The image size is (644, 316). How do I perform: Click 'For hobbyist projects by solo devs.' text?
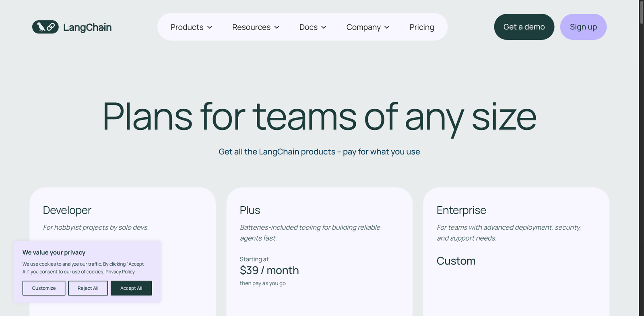tap(96, 227)
